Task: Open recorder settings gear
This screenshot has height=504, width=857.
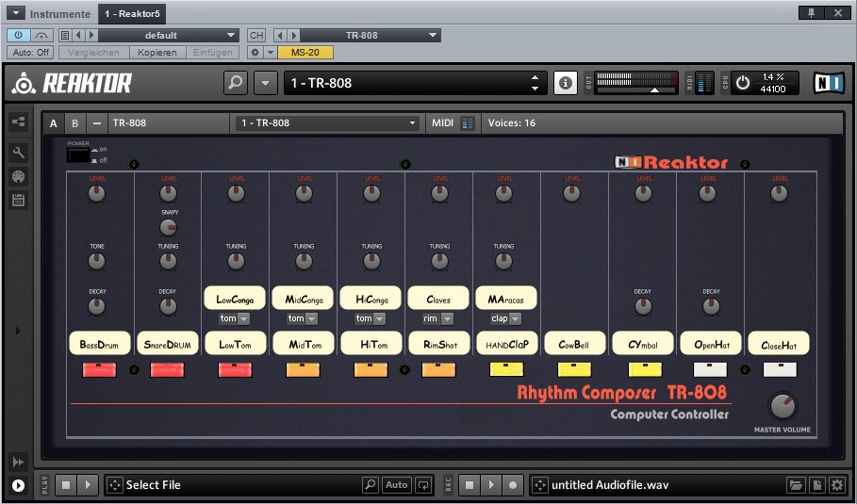Action: pyautogui.click(x=837, y=485)
